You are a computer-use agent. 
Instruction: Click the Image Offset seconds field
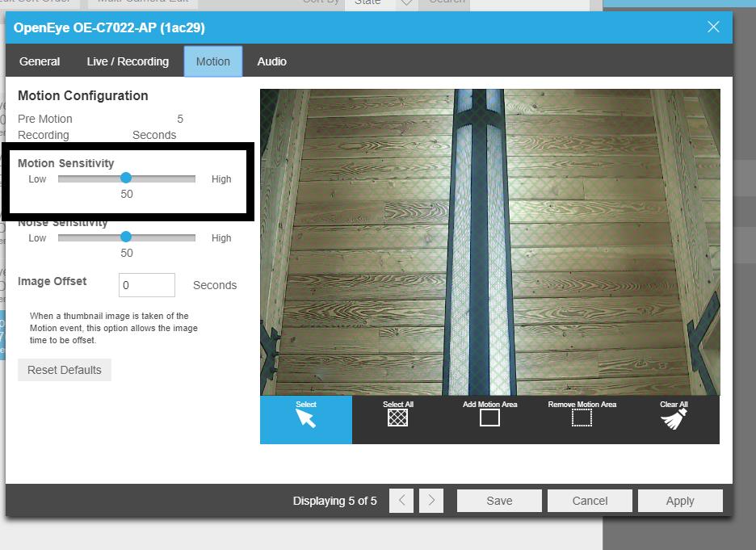[x=147, y=285]
